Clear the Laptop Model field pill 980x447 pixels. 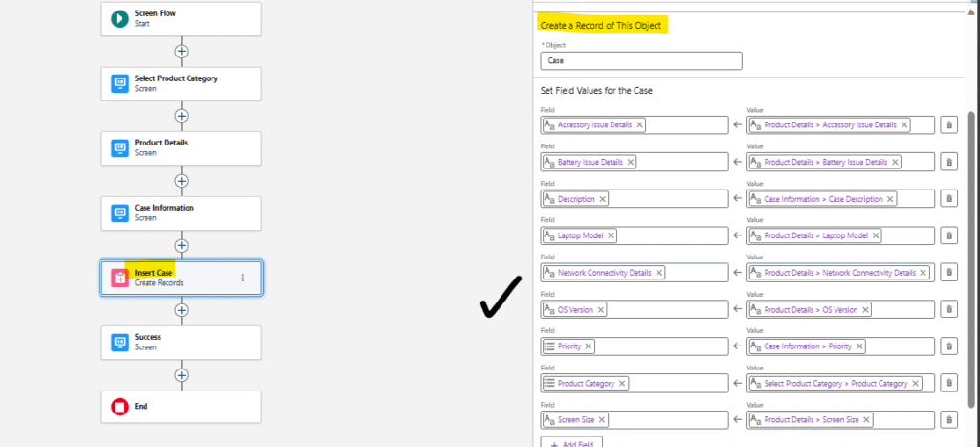(x=612, y=235)
